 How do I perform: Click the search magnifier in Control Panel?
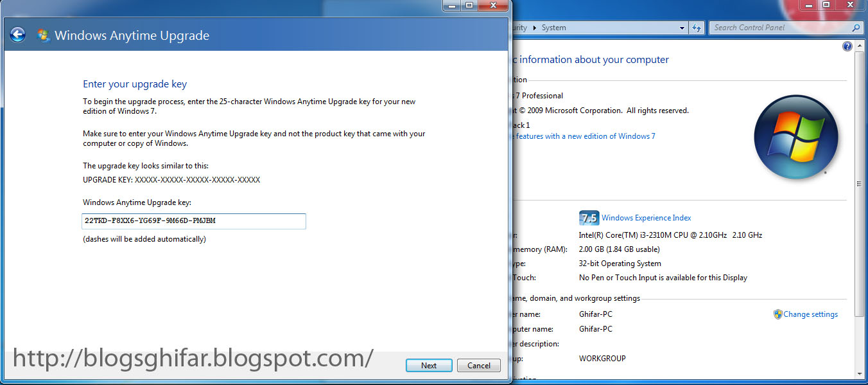tap(856, 28)
